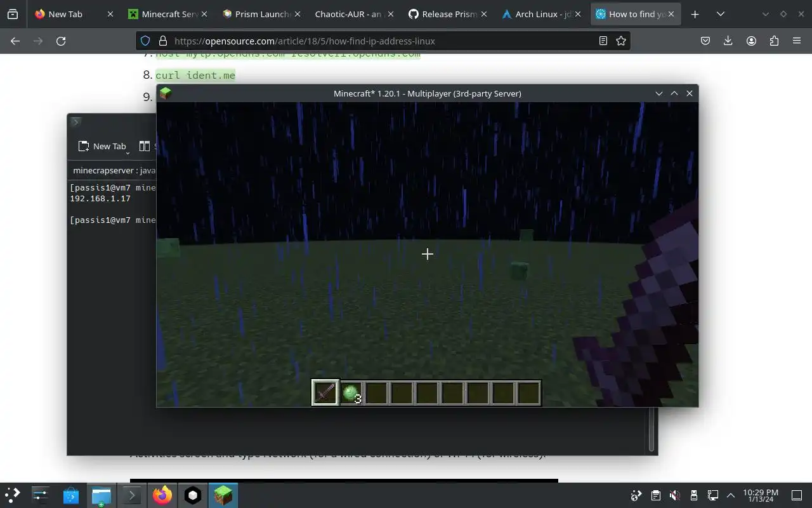Reload the opensource.com page
The image size is (812, 508).
61,41
